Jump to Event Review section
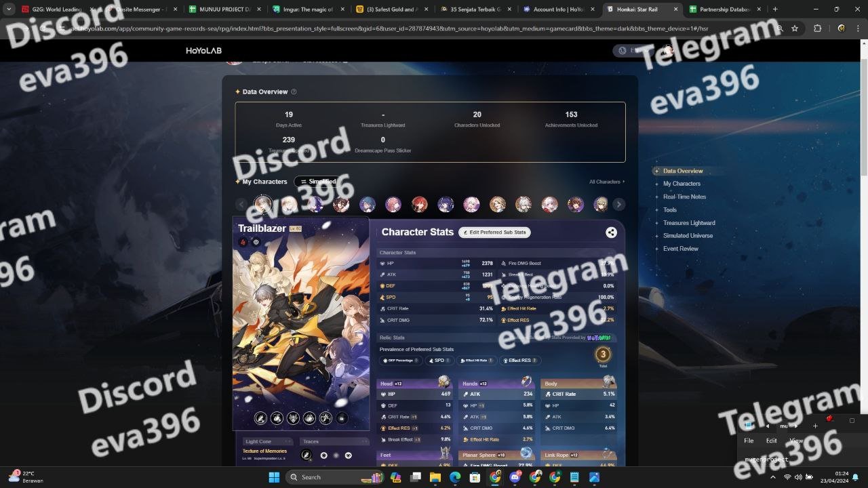The width and height of the screenshot is (868, 488). [x=681, y=249]
